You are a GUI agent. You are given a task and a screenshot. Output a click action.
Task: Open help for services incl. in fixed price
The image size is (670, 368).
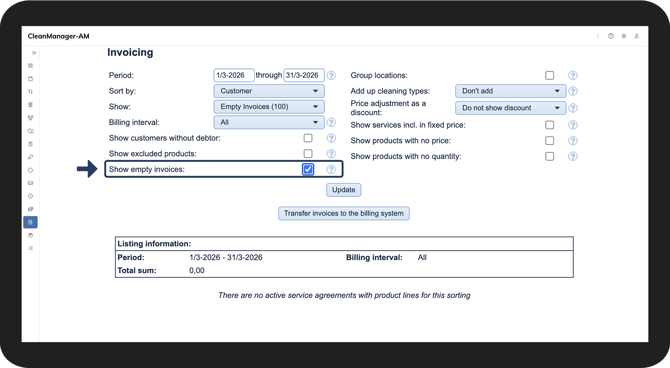tap(573, 125)
